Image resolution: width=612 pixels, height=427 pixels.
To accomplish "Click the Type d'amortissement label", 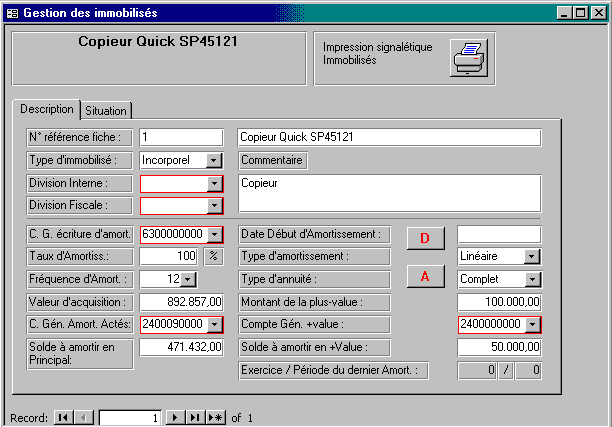I will pos(315,256).
